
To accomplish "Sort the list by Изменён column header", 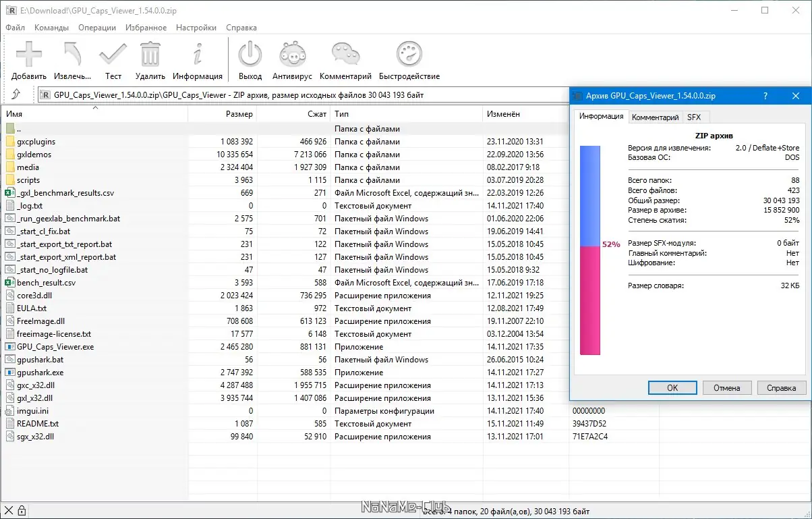I will [x=525, y=114].
